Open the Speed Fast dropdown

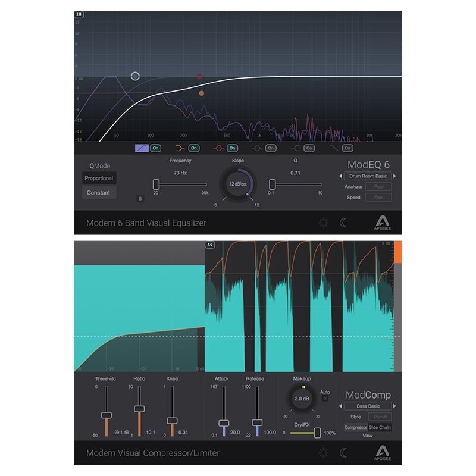point(378,198)
